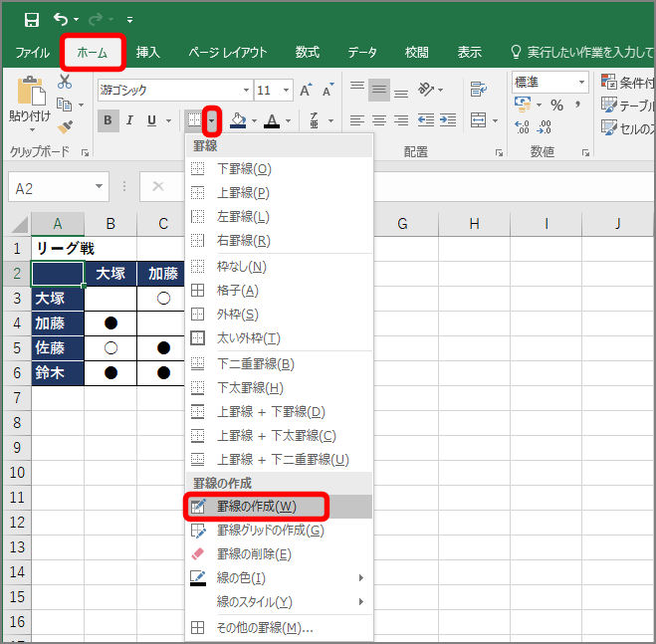Image resolution: width=656 pixels, height=644 pixels.
Task: Click the decrease decimal icon
Action: tap(544, 127)
